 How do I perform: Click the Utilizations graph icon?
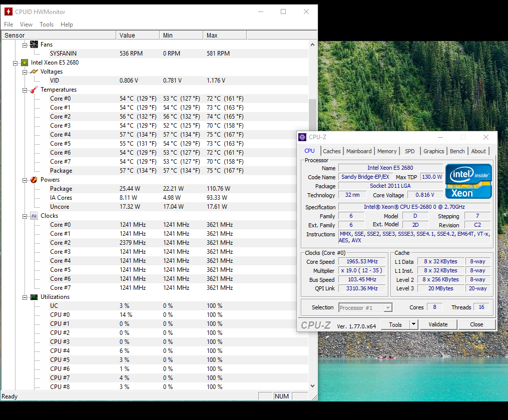(34, 297)
